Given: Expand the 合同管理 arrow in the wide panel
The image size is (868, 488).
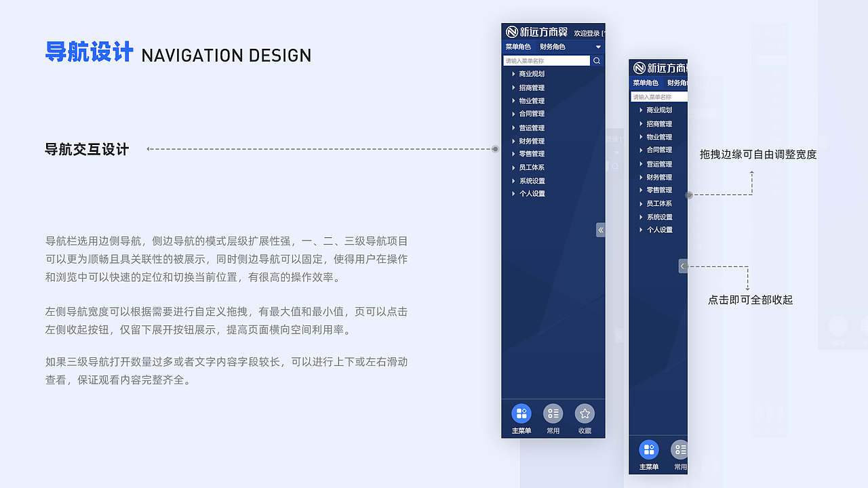Looking at the screenshot, I should 513,114.
